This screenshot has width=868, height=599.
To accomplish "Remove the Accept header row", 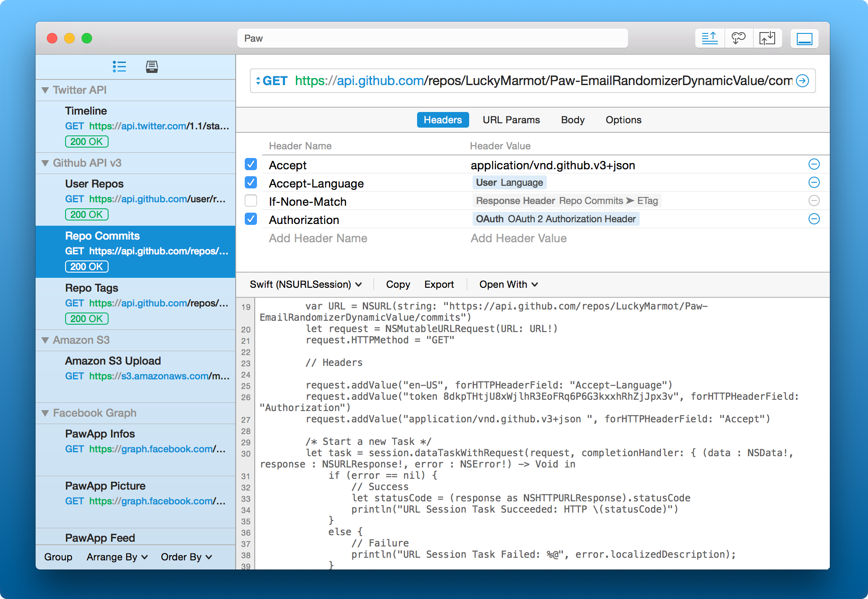I will coord(814,164).
